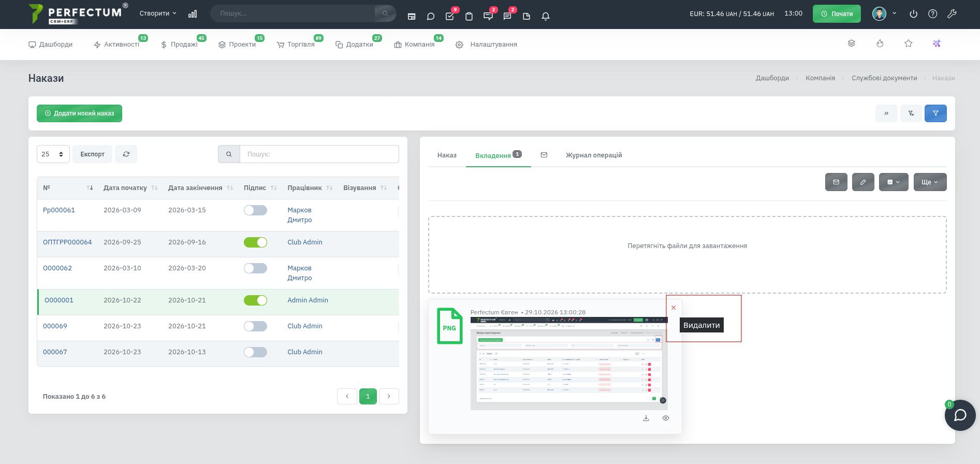Click the table search input field
Screen dimensions: 980x464
click(x=319, y=154)
